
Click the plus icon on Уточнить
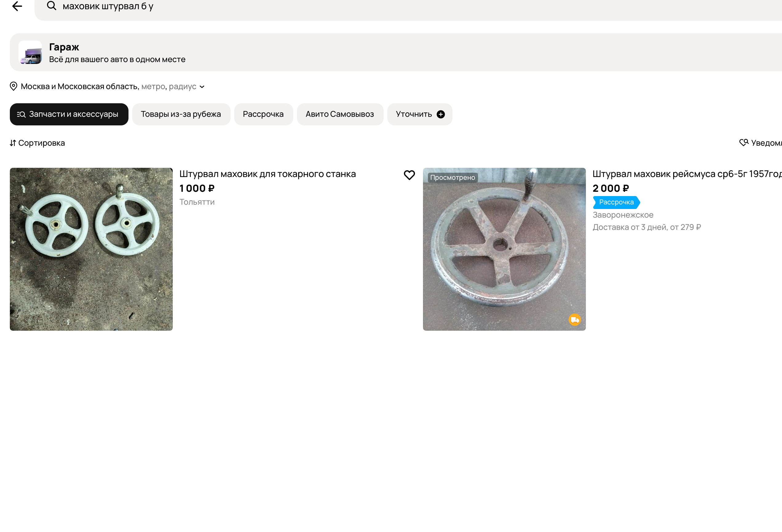pyautogui.click(x=440, y=114)
